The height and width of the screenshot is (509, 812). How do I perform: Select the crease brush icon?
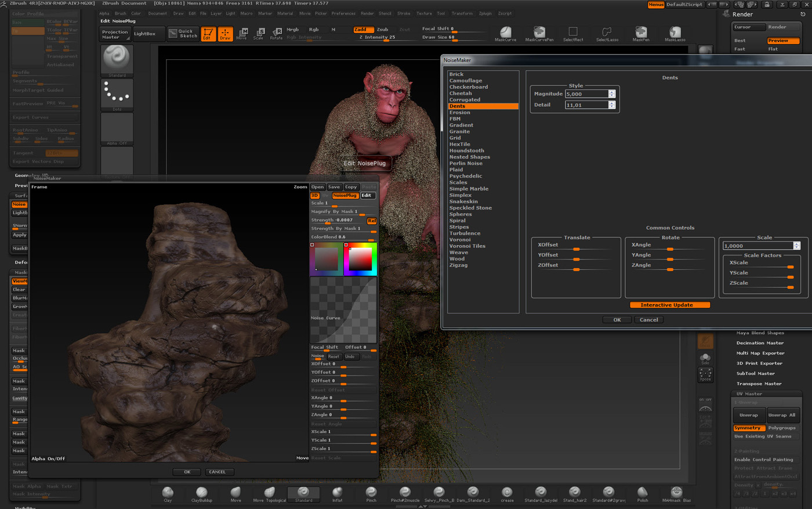(x=507, y=494)
